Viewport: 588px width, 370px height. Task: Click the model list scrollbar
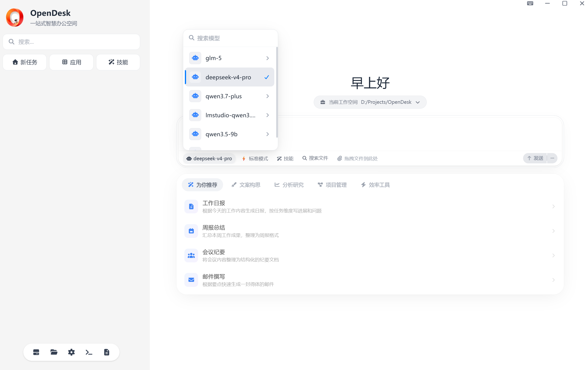click(x=277, y=92)
